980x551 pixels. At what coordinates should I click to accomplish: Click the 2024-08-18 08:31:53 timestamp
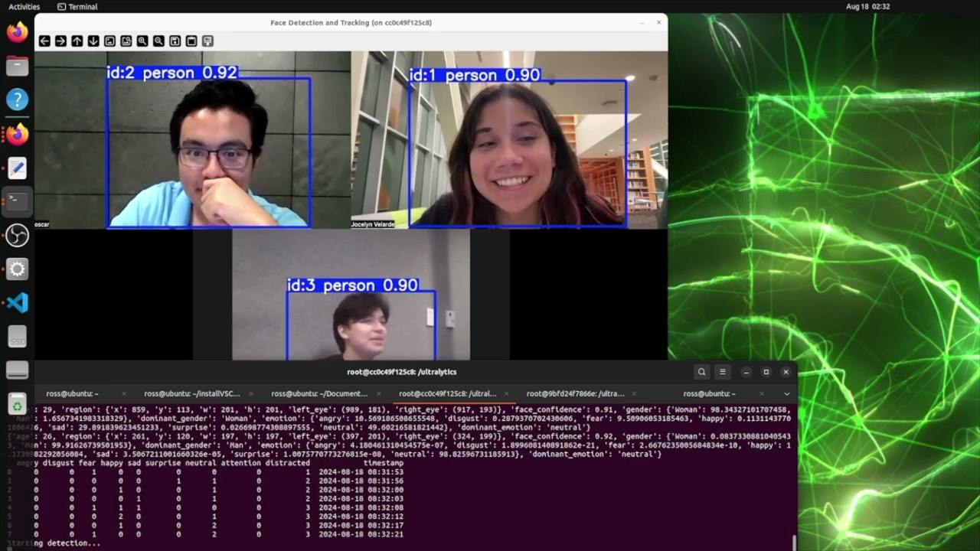361,472
